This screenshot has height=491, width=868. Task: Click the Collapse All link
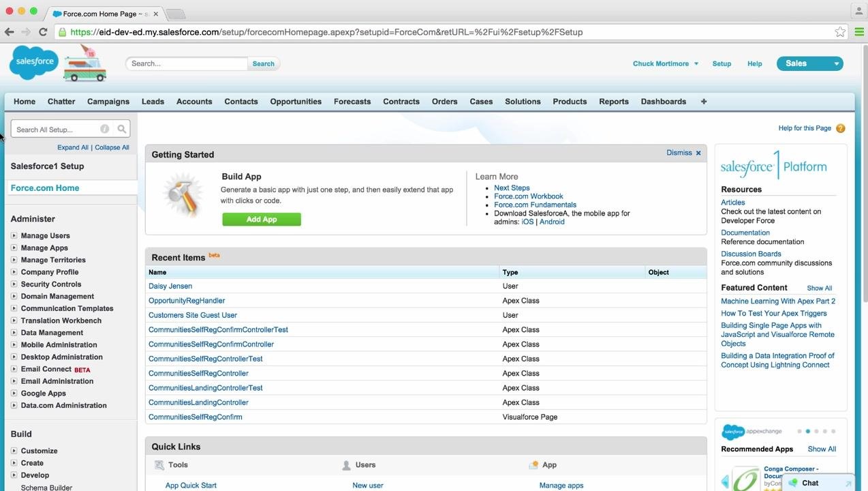[x=112, y=147]
